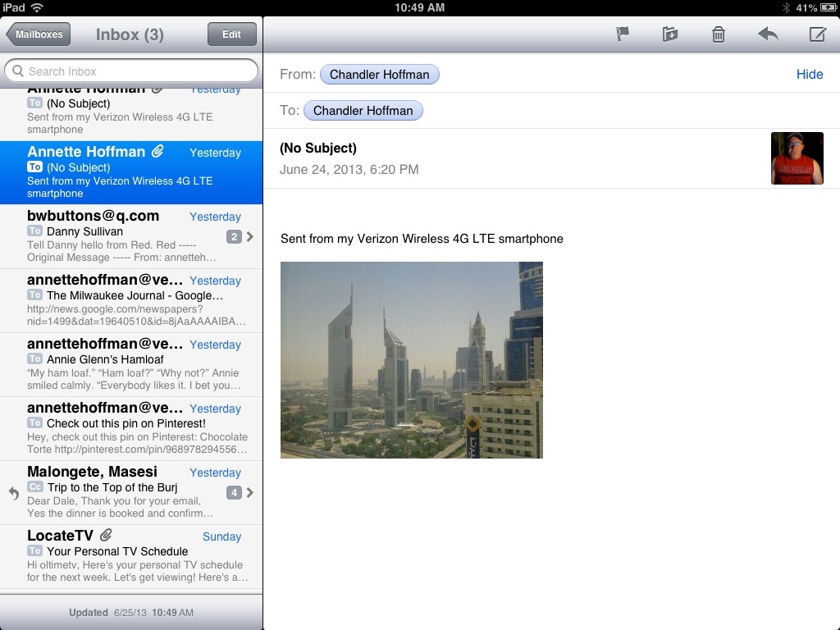Open the sender's contact photo thumbnail
840x630 pixels.
[x=797, y=158]
